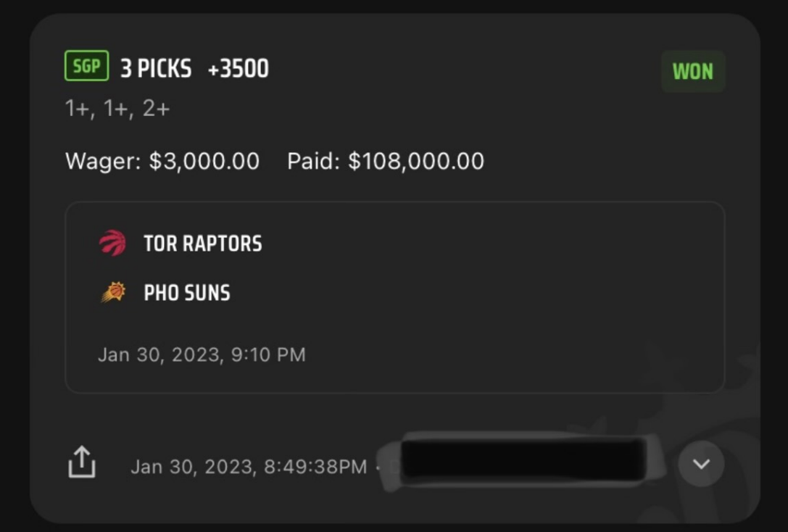Click the $3,000.00 wager amount
Image resolution: width=788 pixels, height=532 pixels.
(204, 161)
